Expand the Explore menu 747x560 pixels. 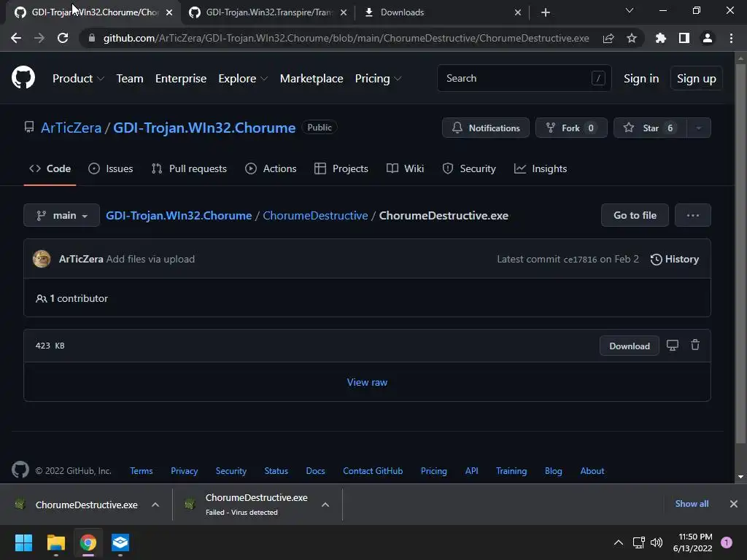243,79
